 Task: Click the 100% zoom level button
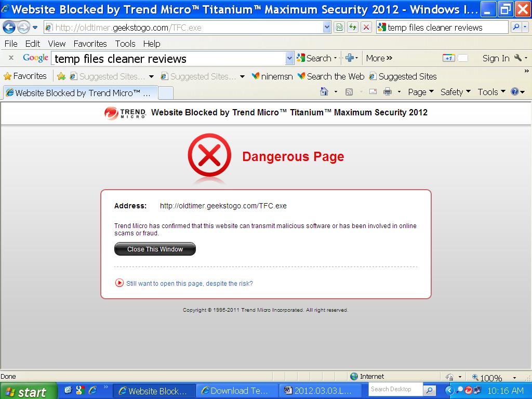[487, 377]
